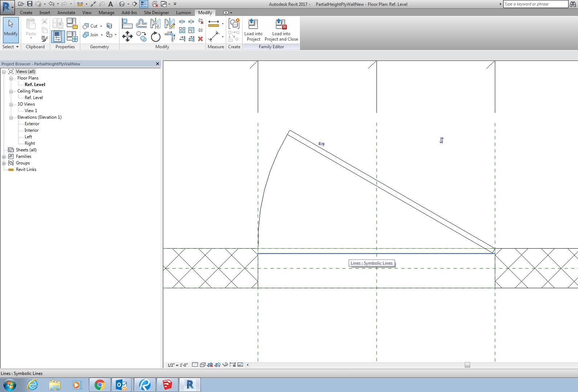Screen dimensions: 578x392
Task: Open the Annotate ribbon tab
Action: pyautogui.click(x=66, y=13)
